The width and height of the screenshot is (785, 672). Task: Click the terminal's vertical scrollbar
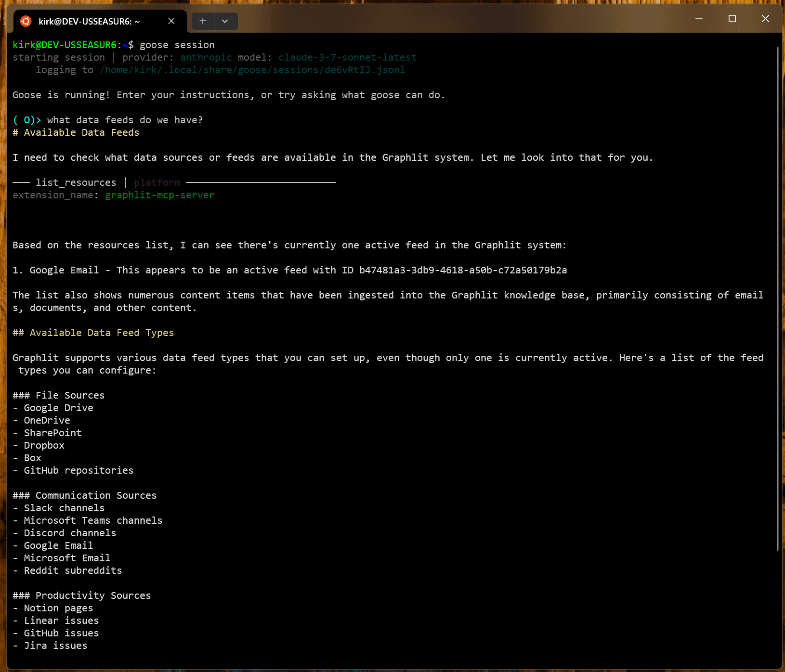coord(777,298)
